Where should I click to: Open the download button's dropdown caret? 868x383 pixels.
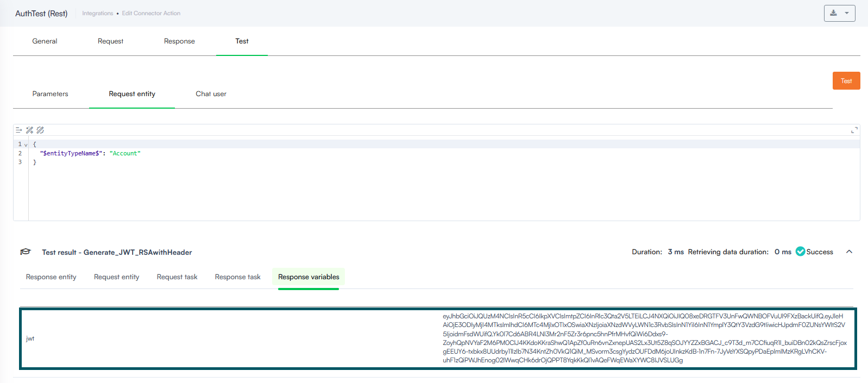847,13
